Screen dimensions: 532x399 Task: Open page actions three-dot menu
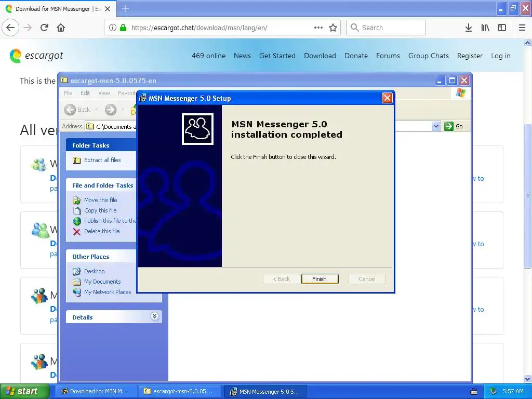318,28
